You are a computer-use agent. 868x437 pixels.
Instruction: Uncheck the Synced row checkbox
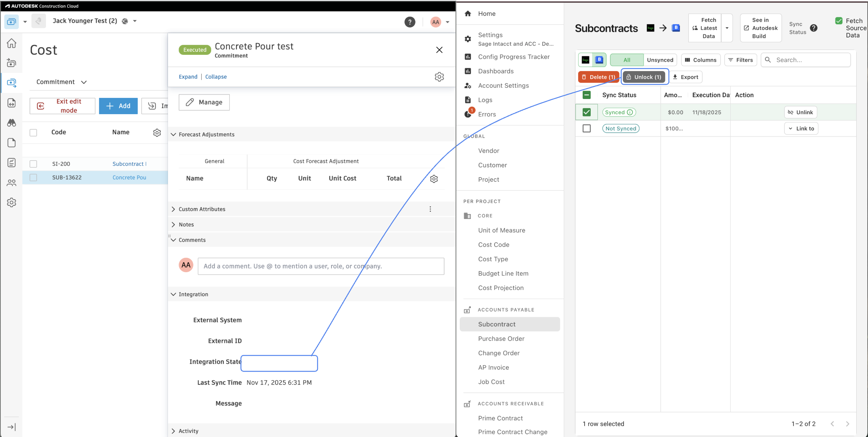tap(586, 112)
